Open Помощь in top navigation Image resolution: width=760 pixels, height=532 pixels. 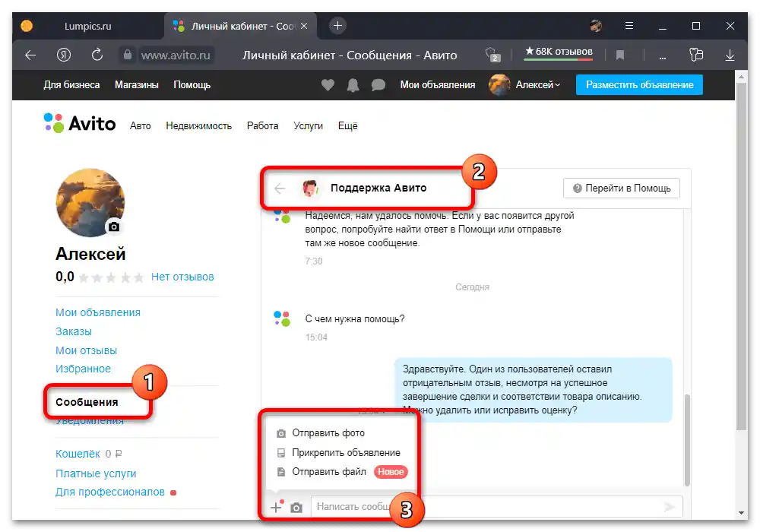[192, 85]
